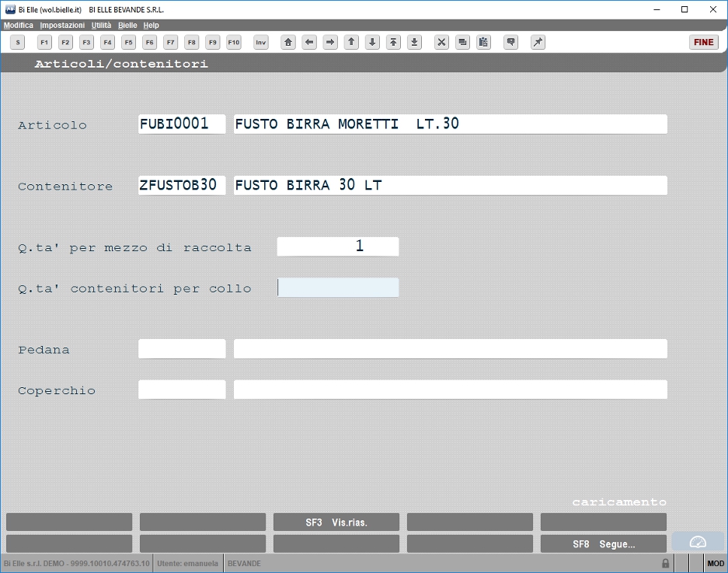Click the F10 toolbar key

[234, 42]
